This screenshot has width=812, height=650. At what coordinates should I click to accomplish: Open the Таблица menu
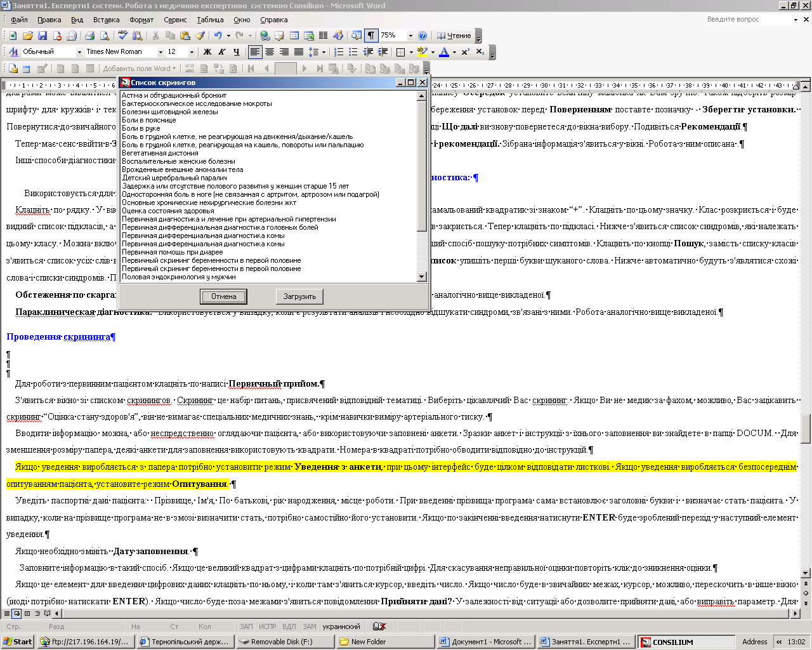[x=210, y=20]
